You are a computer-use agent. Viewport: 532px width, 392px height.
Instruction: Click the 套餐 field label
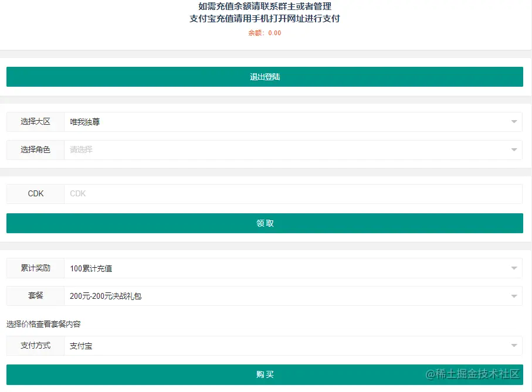click(35, 296)
